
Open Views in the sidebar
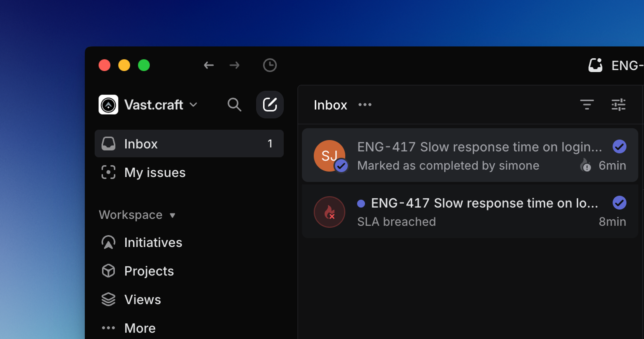click(189, 299)
